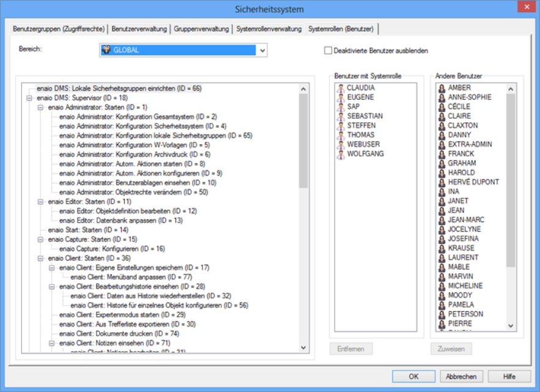Screen dimensions: 540x392
Task: Click the Andere Benutzer scrollbar thumb
Action: tap(511, 180)
